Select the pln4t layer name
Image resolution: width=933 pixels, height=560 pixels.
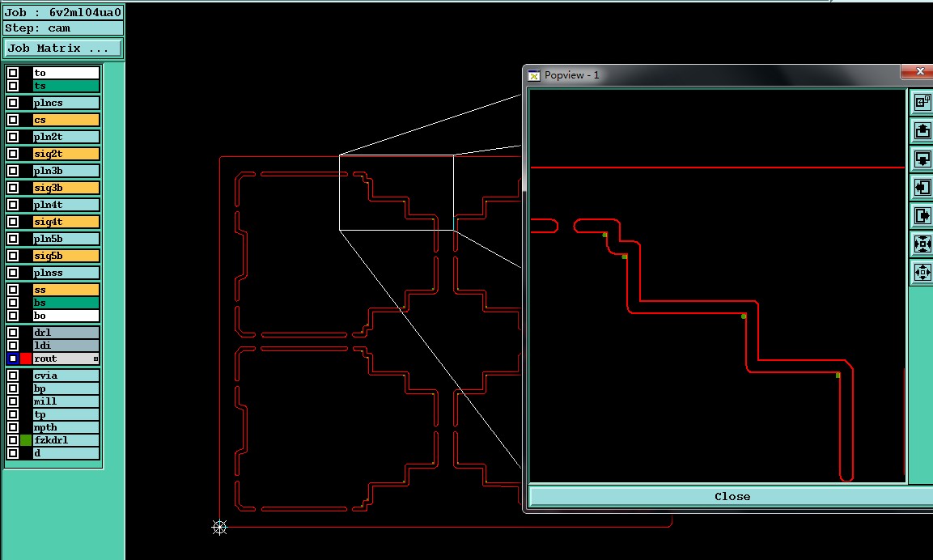(x=66, y=205)
